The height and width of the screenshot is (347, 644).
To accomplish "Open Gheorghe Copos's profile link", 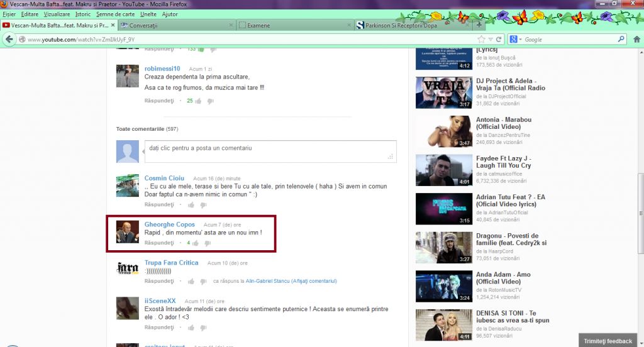I will tap(170, 224).
